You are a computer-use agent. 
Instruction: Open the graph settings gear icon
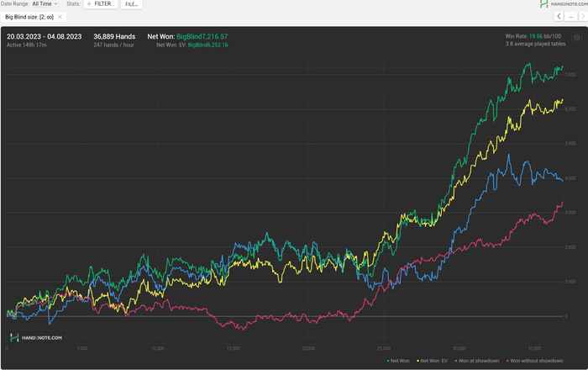576,38
